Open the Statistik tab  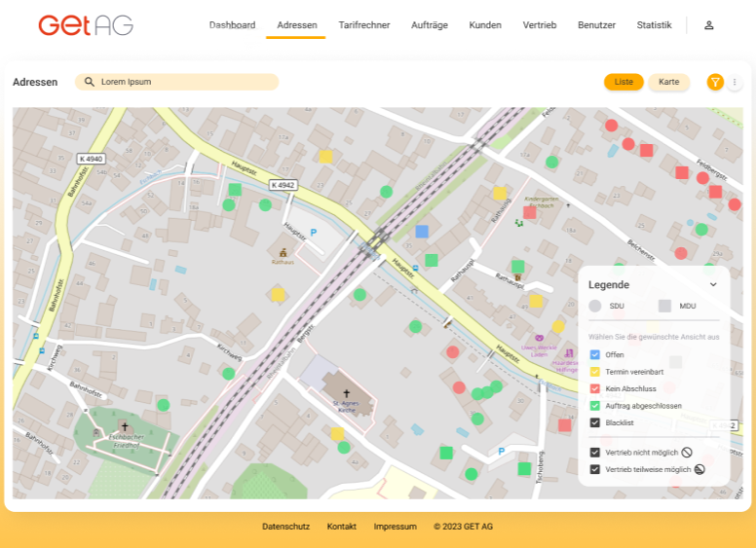(x=654, y=25)
